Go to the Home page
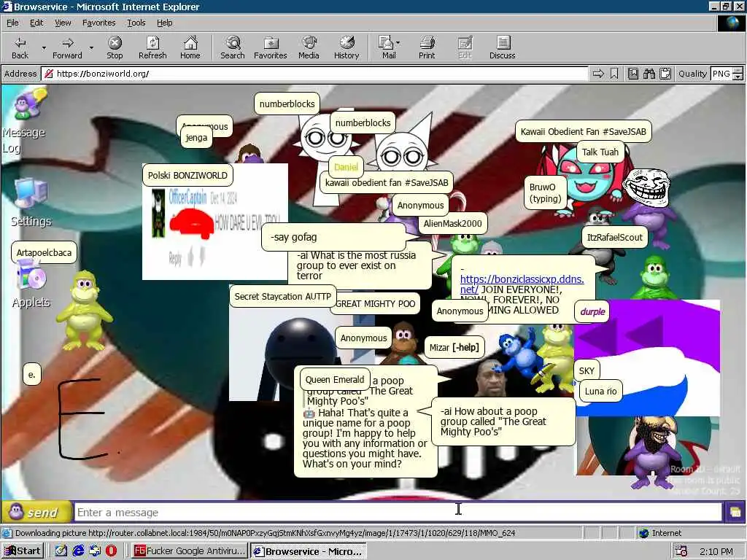747x560 pixels. (190, 47)
